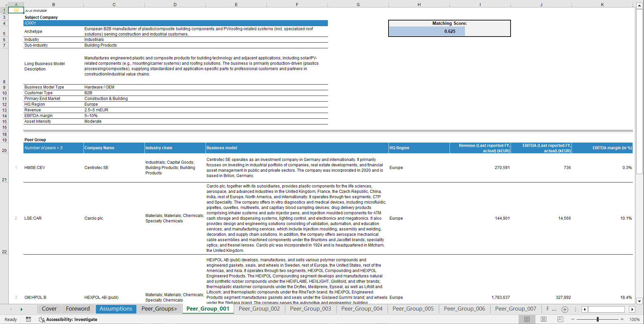The width and height of the screenshot is (644, 324).
Task: Switch to the Cover worksheet
Action: click(49, 309)
